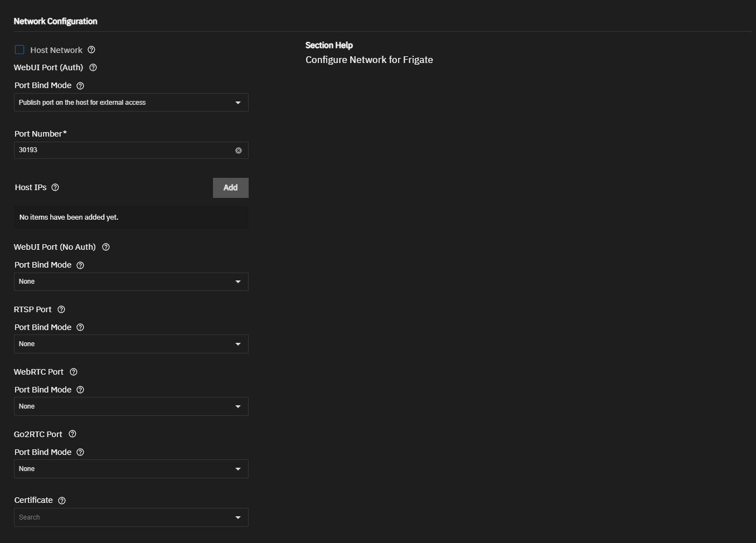Open help tooltip for WebUI Port (Auth)

(93, 67)
